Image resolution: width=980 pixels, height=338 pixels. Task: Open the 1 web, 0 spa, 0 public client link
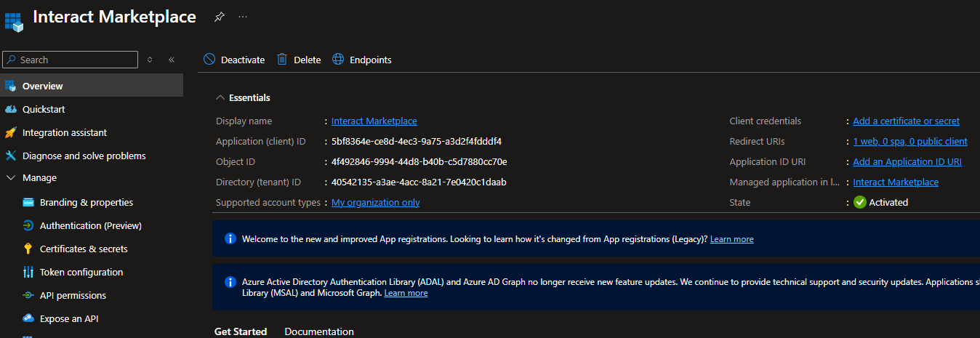click(910, 141)
